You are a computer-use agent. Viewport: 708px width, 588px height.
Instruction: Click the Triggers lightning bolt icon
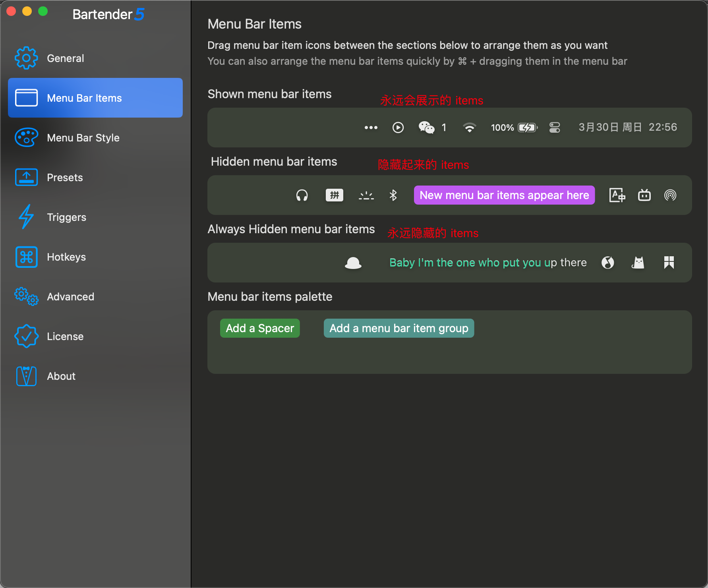[26, 217]
